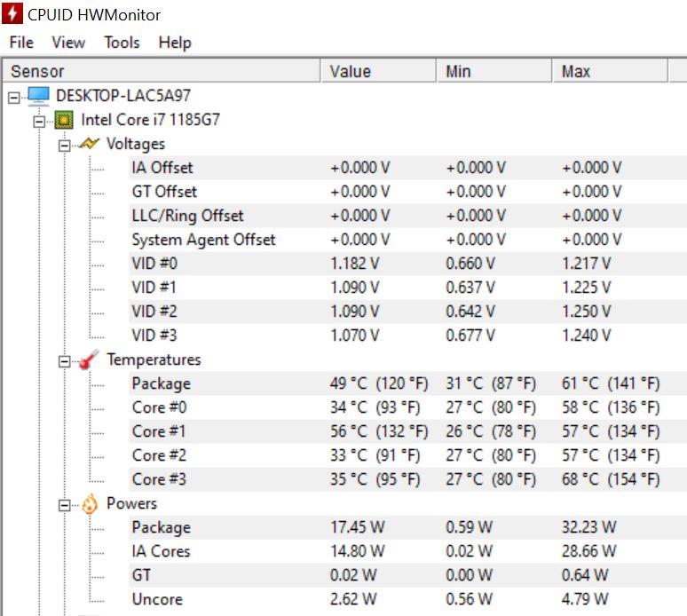
Task: Open the Help menu
Action: (175, 43)
